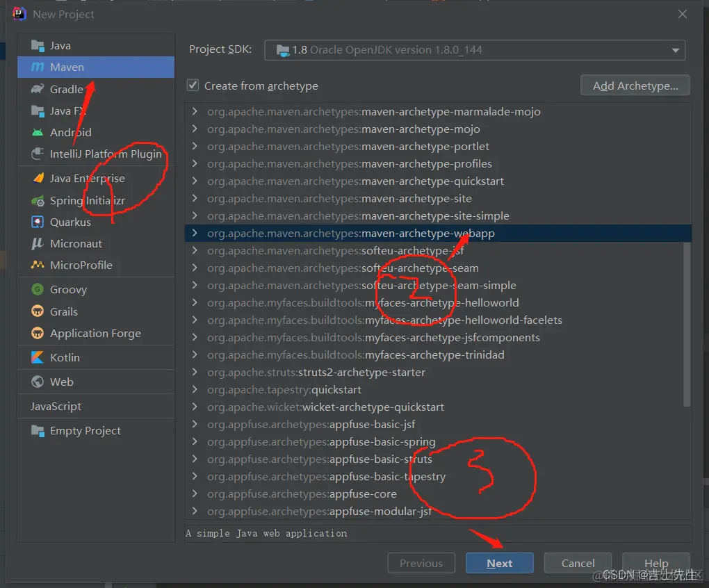Click the Grails icon

[x=38, y=311]
